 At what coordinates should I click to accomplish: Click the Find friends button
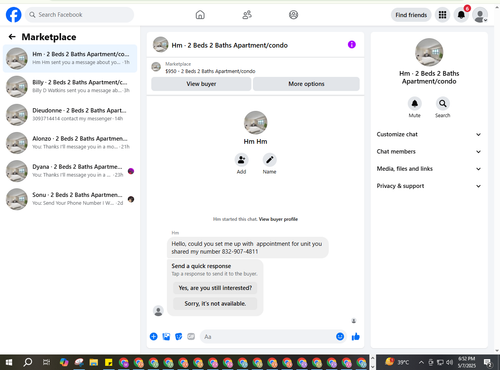tap(411, 15)
